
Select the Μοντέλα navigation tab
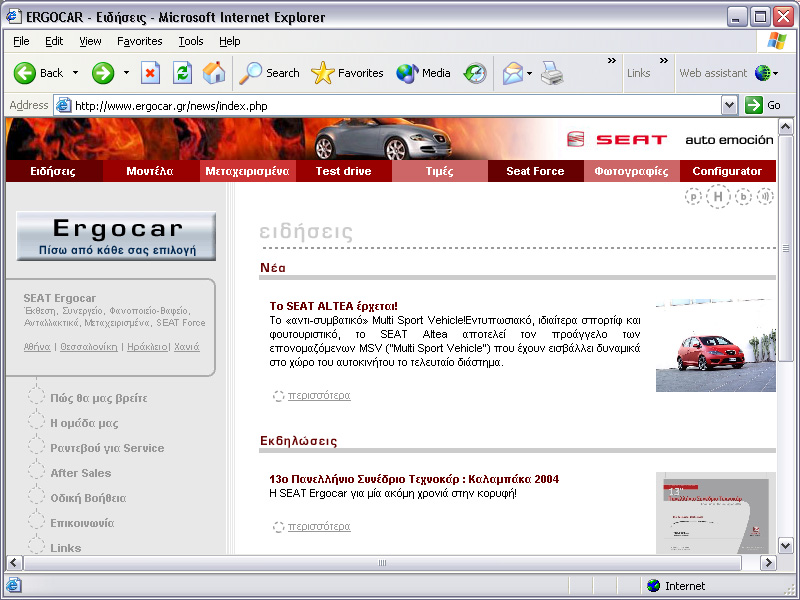click(x=151, y=171)
